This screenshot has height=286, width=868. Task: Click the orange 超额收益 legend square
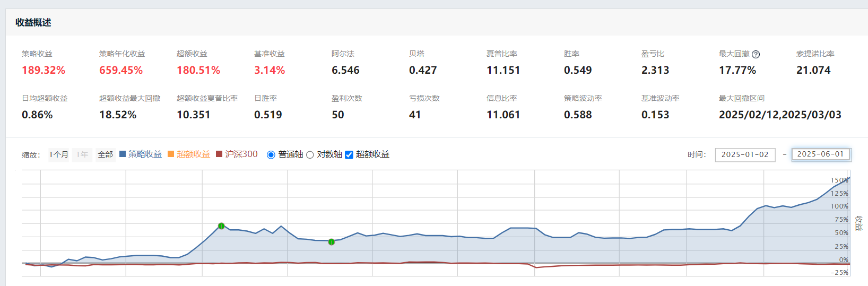click(x=171, y=154)
